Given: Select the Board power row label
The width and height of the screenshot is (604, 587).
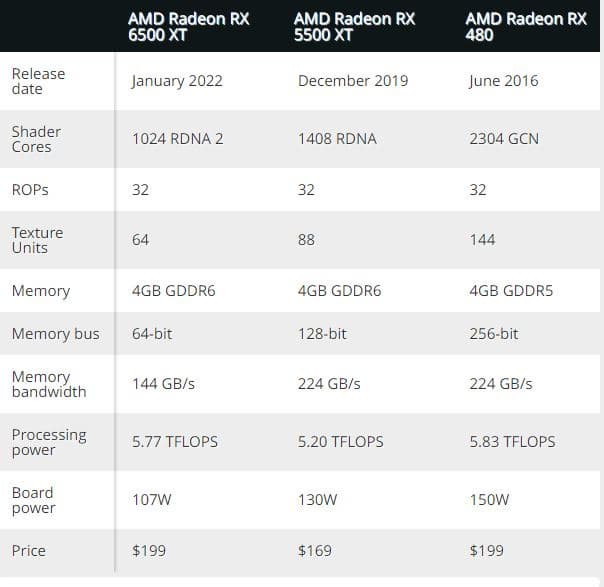Looking at the screenshot, I should (32, 499).
